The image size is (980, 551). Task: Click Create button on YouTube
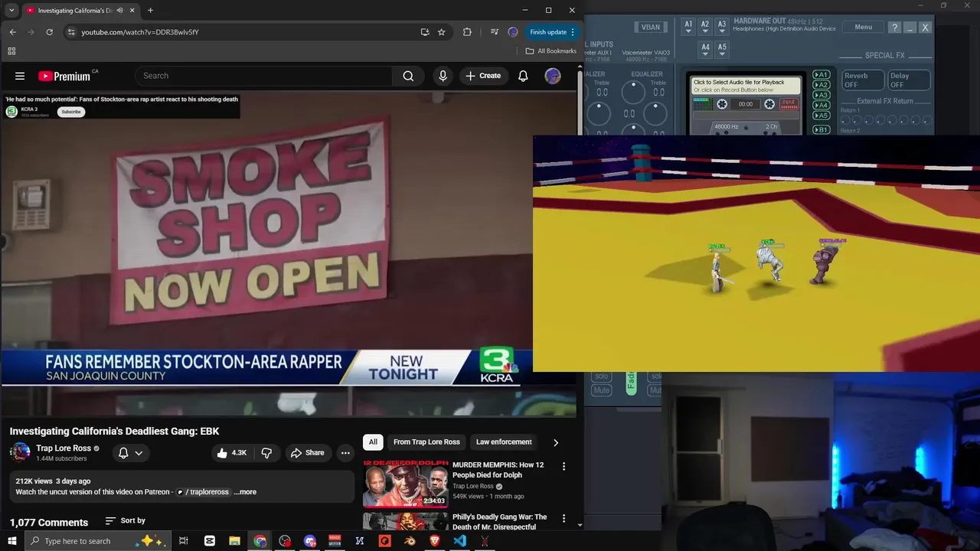[483, 76]
